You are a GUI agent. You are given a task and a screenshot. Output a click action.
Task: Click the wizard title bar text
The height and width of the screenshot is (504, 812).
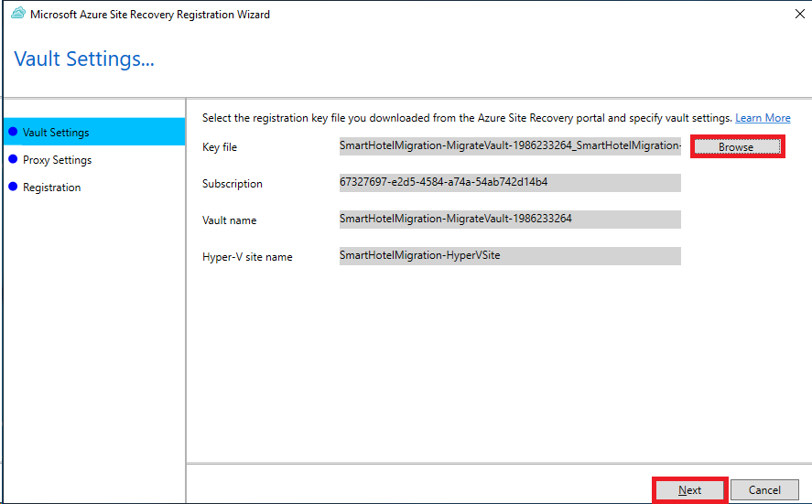149,15
